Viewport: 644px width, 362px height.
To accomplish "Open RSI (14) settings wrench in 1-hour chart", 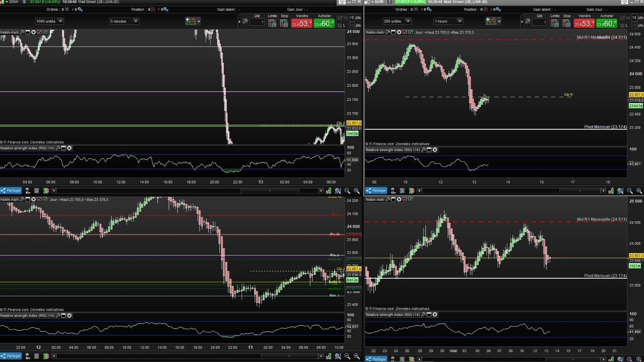I will [423, 150].
